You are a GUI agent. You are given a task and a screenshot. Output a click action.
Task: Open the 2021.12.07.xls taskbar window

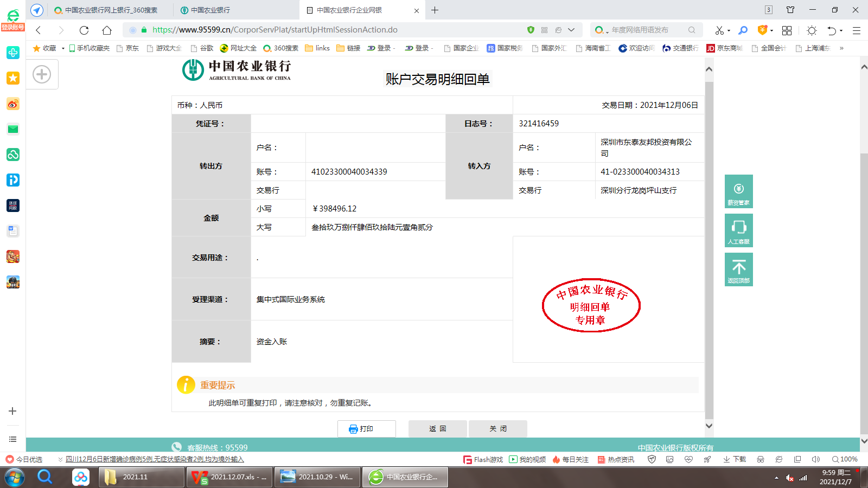pos(229,477)
